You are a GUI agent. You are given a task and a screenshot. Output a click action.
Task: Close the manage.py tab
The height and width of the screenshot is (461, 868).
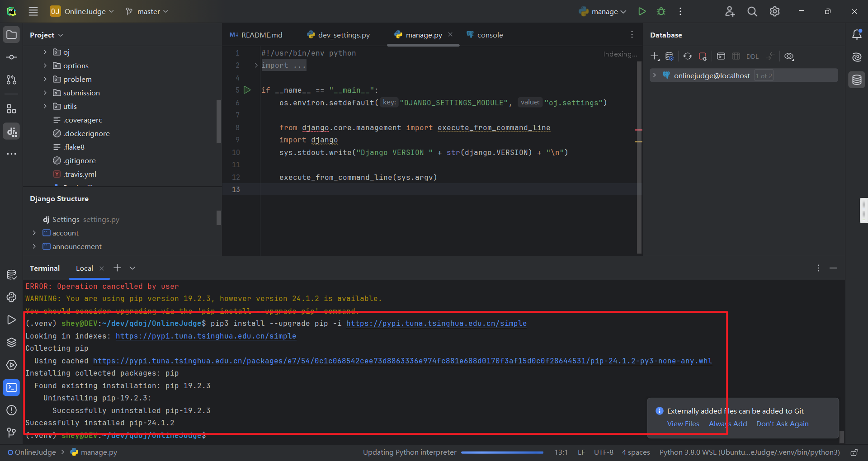pyautogui.click(x=450, y=34)
